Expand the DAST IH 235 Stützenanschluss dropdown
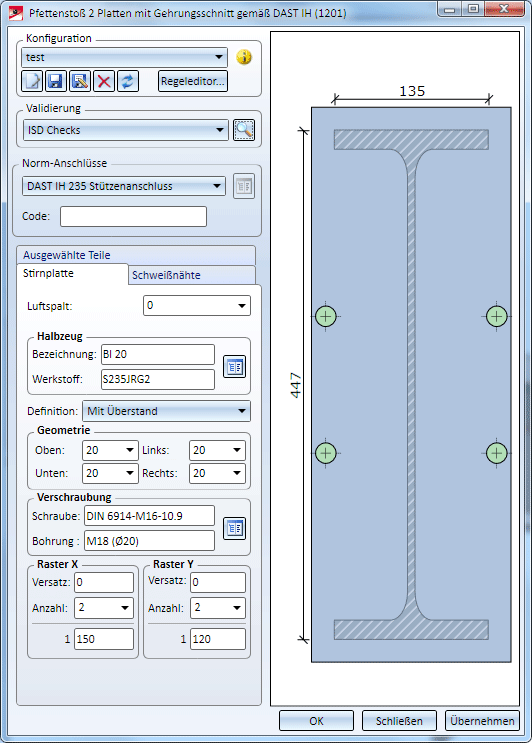 (124, 186)
